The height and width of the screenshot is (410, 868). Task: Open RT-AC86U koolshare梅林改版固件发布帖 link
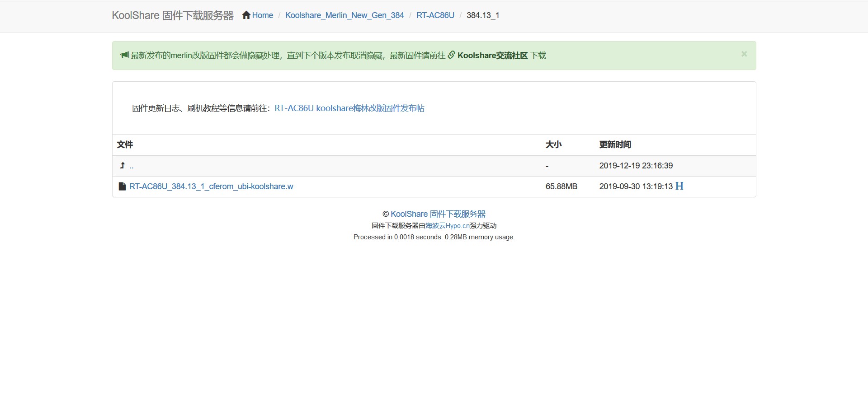click(349, 108)
